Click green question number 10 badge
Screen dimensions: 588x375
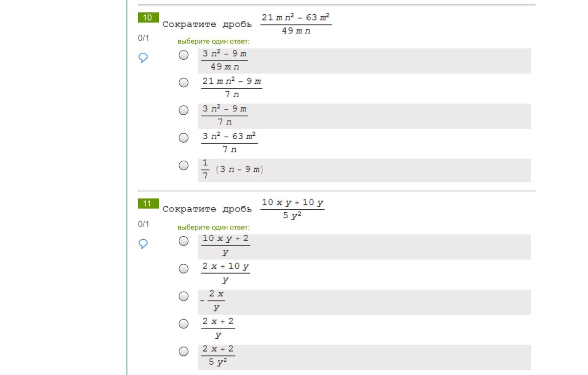(x=148, y=18)
